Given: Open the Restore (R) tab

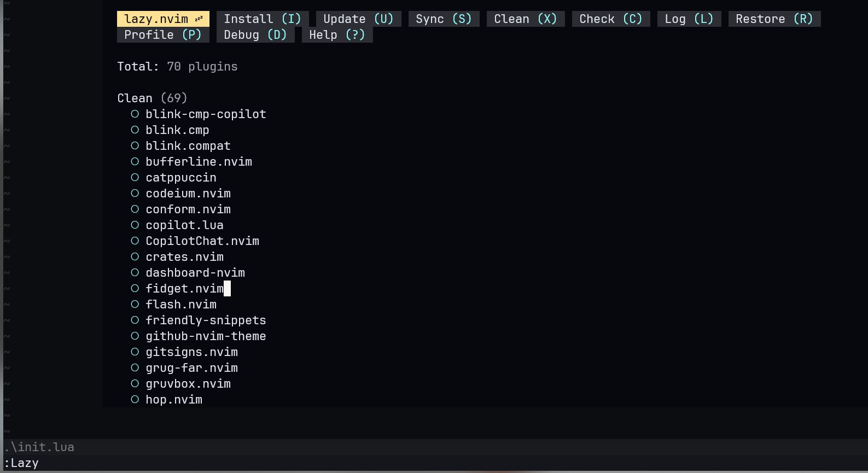Looking at the screenshot, I should pos(774,19).
